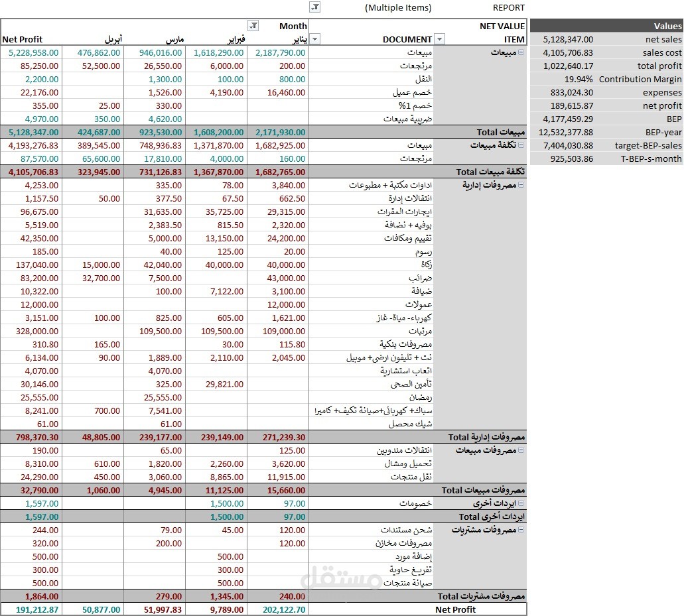Select the administrative total value 798,370.30
Viewport: 684px width, 616px height.
(36, 437)
